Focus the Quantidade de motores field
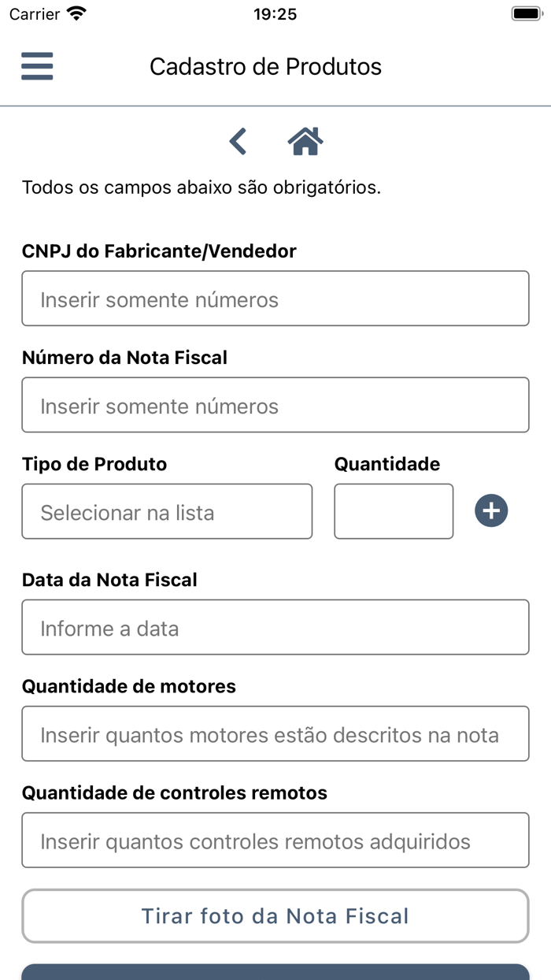The height and width of the screenshot is (980, 551). [275, 733]
